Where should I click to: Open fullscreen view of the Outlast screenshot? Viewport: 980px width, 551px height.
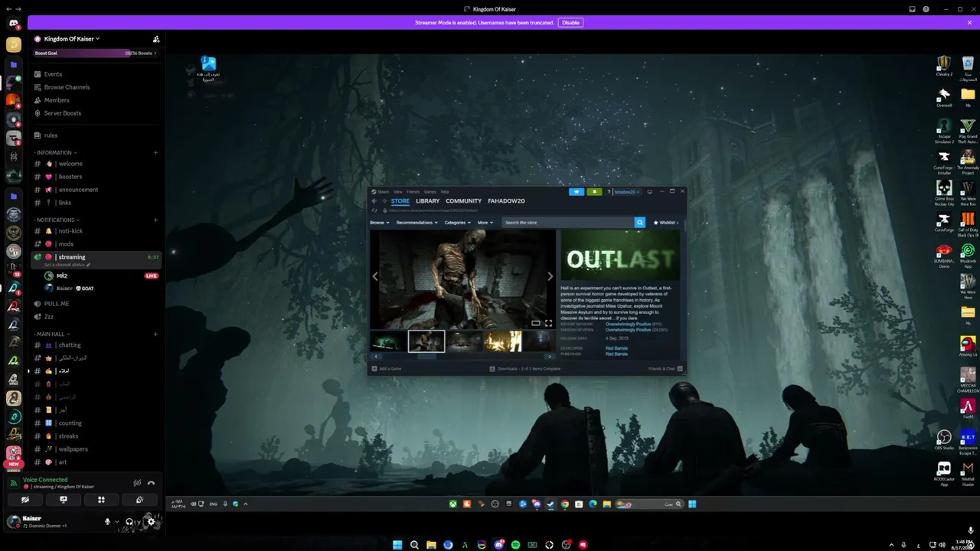coord(548,323)
